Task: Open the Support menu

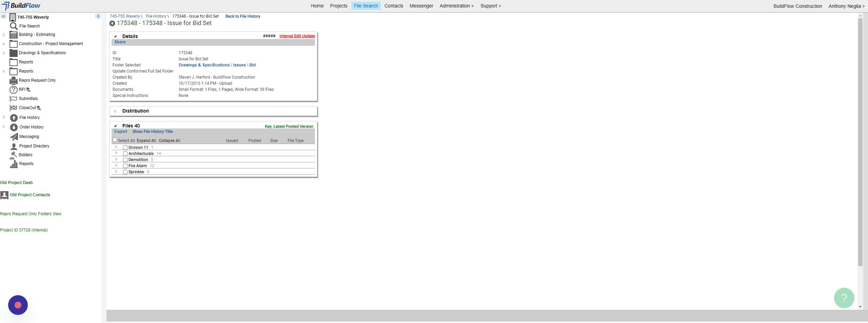Action: 491,6
